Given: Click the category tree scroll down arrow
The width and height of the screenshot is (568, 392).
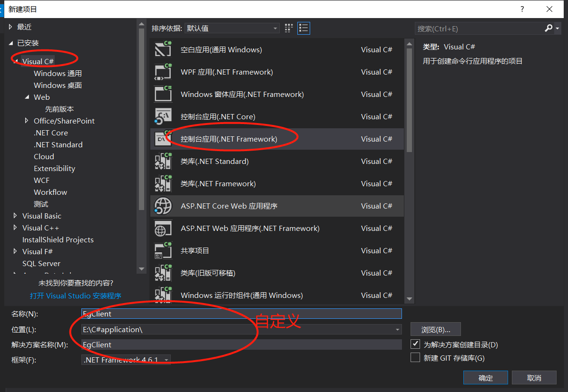Looking at the screenshot, I should point(142,269).
